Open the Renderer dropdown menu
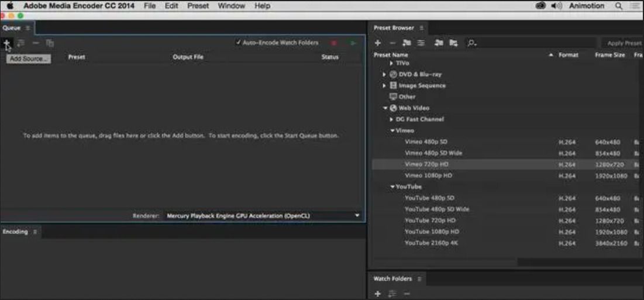Screen dimensions: 644x300 click(x=263, y=215)
